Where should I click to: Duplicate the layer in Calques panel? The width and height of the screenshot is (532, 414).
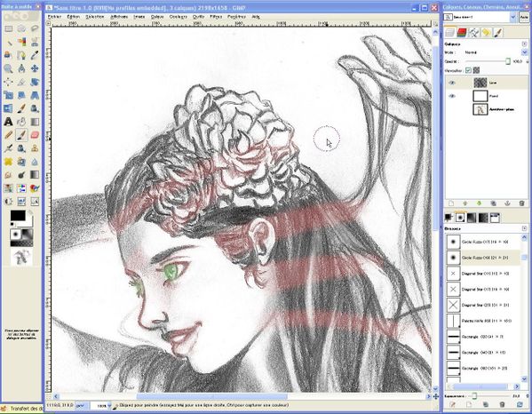[x=493, y=203]
